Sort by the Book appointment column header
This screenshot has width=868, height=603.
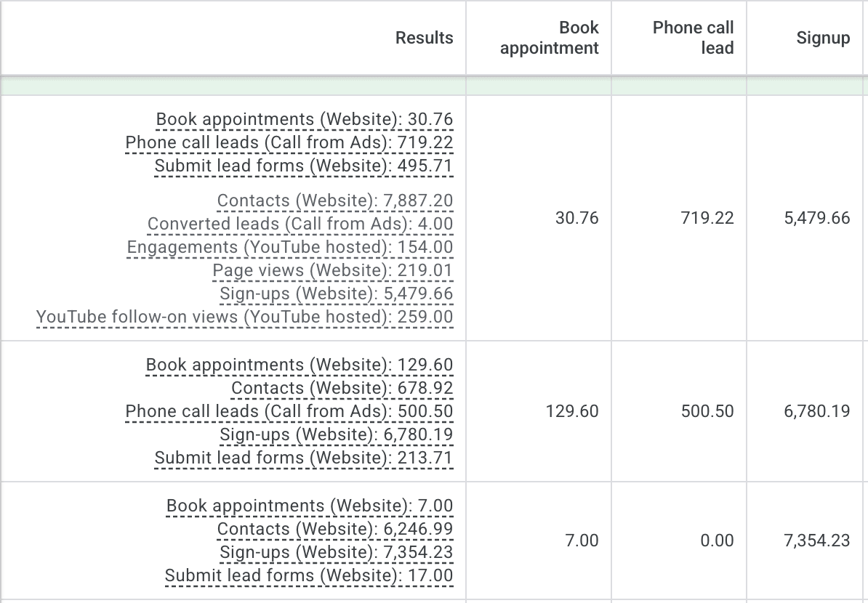click(x=550, y=38)
